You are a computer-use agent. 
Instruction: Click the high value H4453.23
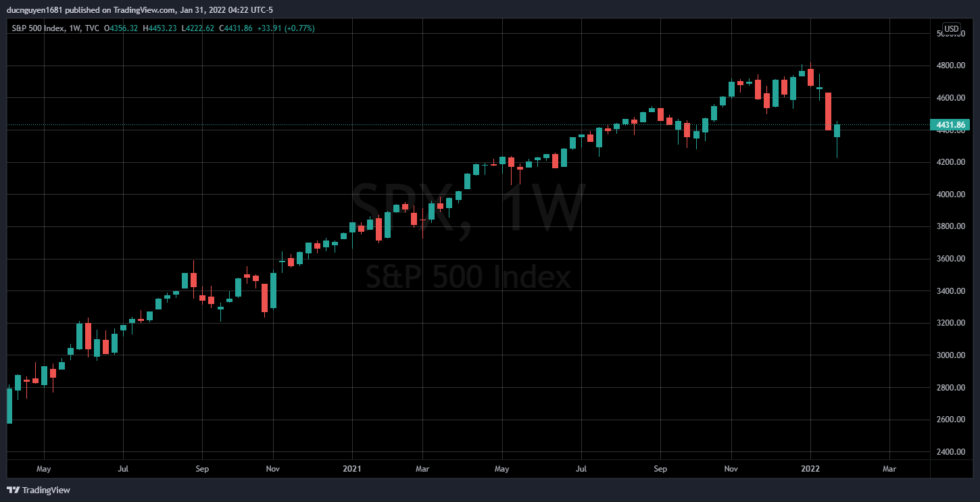click(161, 28)
